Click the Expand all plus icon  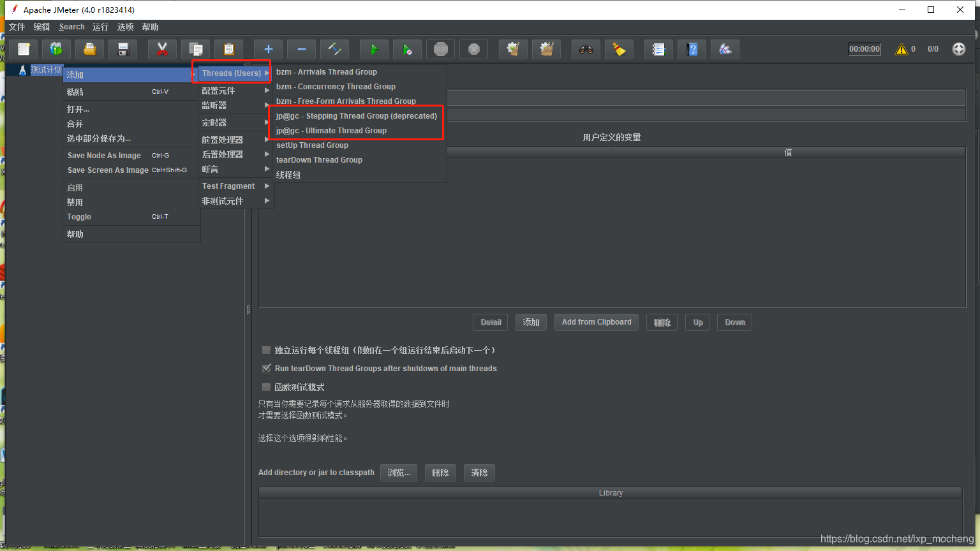tap(268, 49)
